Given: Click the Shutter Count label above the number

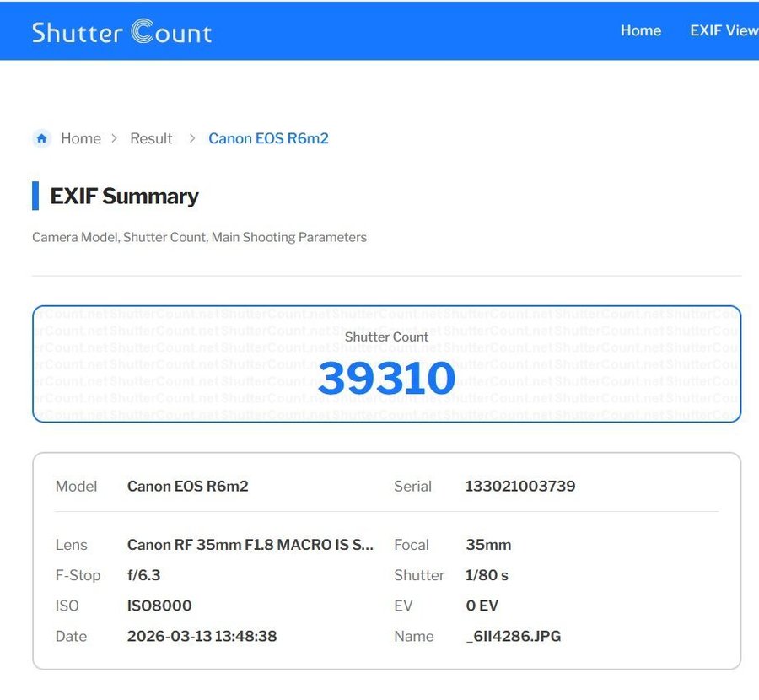Looking at the screenshot, I should (386, 337).
